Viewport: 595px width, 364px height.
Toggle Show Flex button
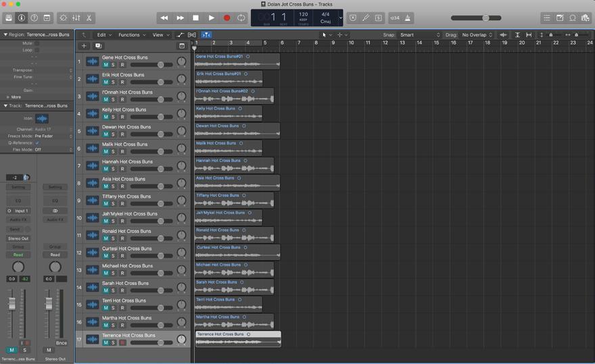[x=192, y=35]
